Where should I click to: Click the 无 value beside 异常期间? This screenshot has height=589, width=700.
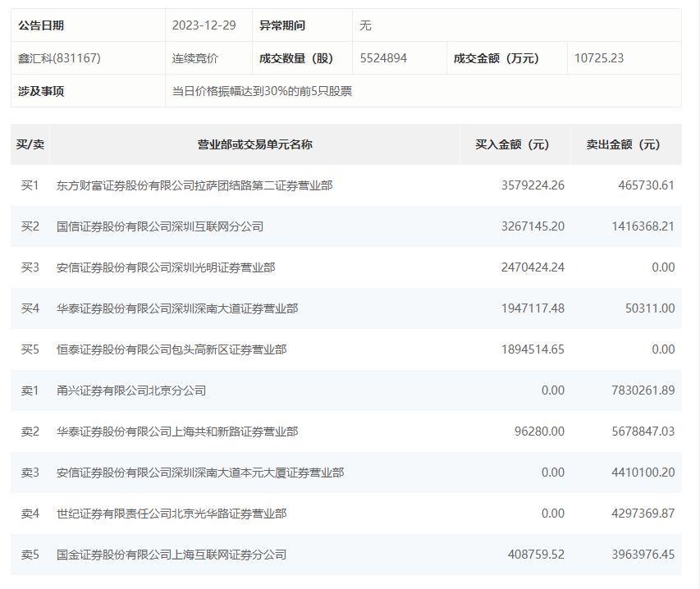(365, 25)
